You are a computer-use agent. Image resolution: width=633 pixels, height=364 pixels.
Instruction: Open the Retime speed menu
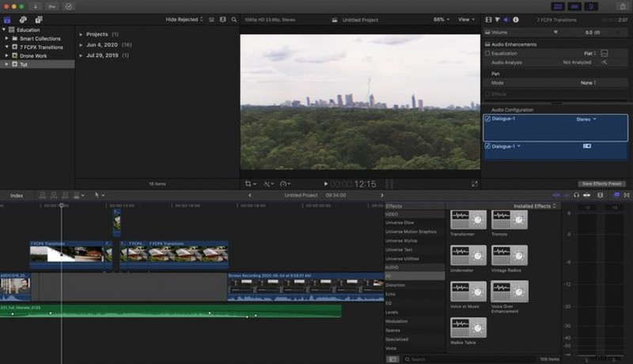point(285,184)
